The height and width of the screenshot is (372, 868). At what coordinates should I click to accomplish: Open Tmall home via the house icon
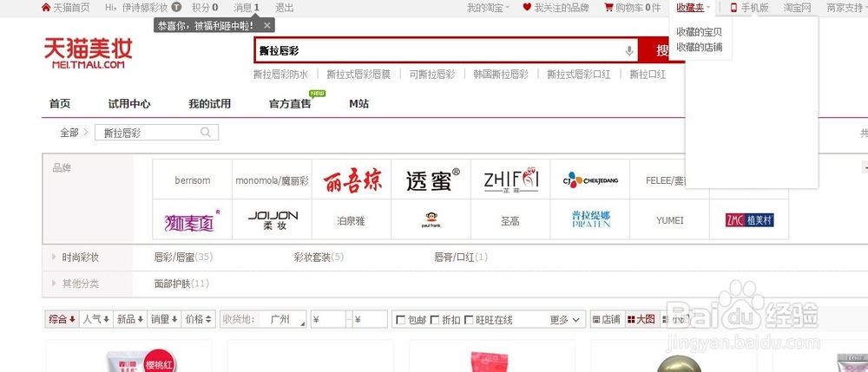tap(46, 7)
